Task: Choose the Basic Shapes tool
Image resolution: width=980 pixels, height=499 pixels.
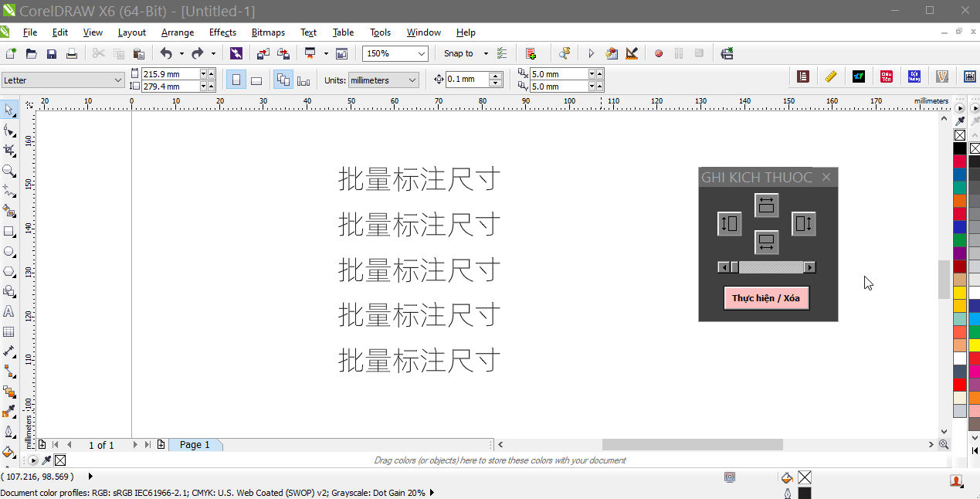Action: click(9, 291)
